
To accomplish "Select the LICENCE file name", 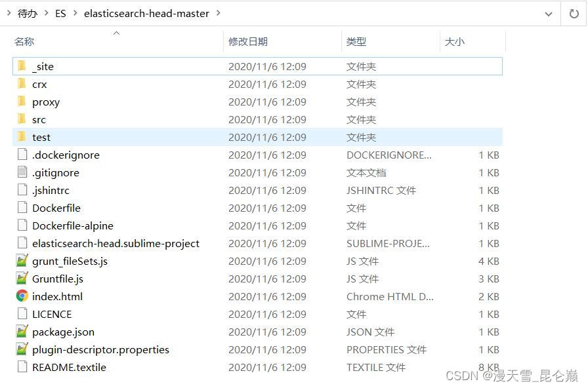I will click(52, 314).
